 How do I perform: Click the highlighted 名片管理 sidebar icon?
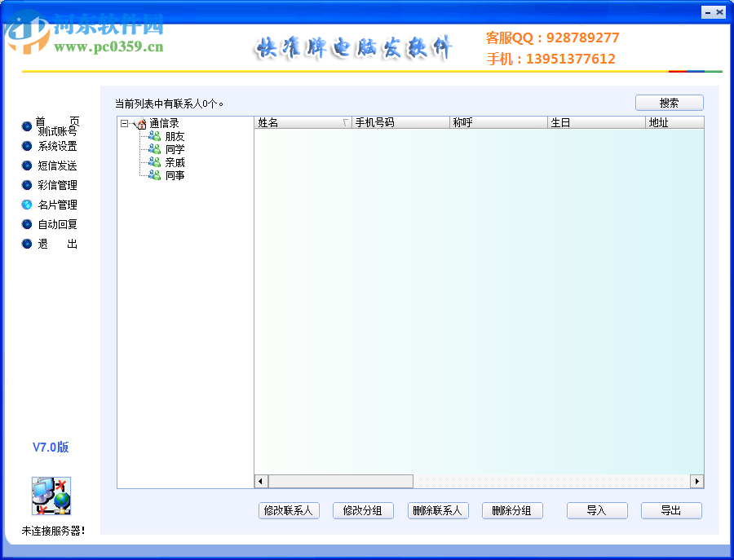coord(27,205)
